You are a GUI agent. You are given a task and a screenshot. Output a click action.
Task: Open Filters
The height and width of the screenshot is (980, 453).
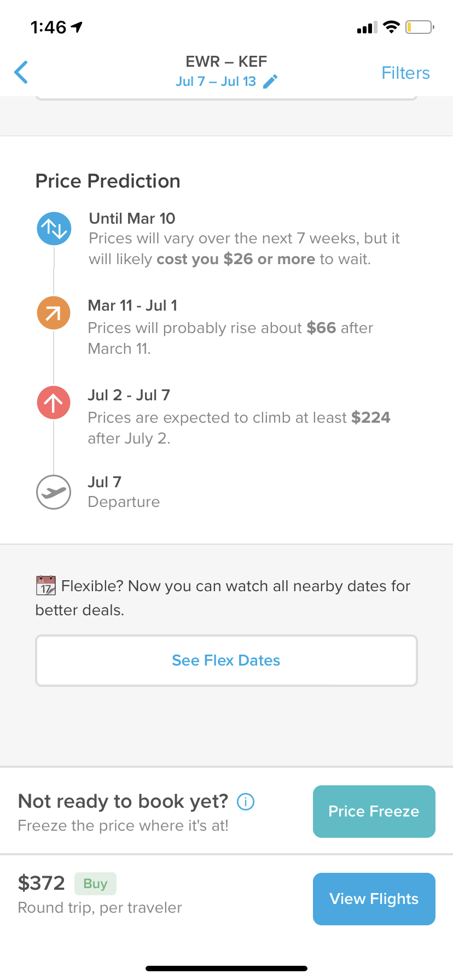(405, 73)
